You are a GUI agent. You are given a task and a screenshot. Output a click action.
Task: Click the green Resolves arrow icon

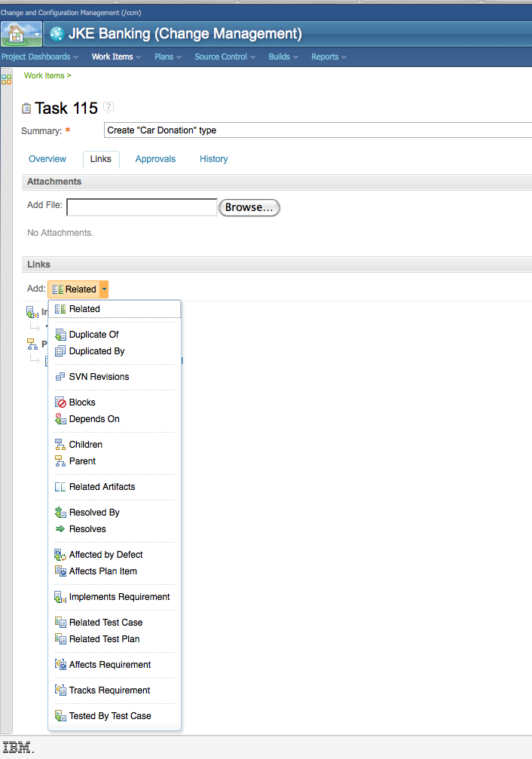click(60, 528)
